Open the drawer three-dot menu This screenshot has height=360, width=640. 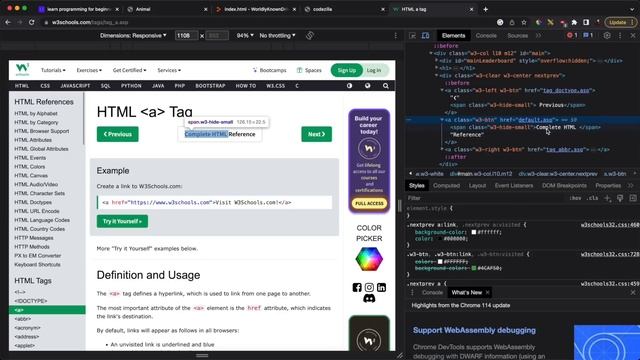(412, 292)
